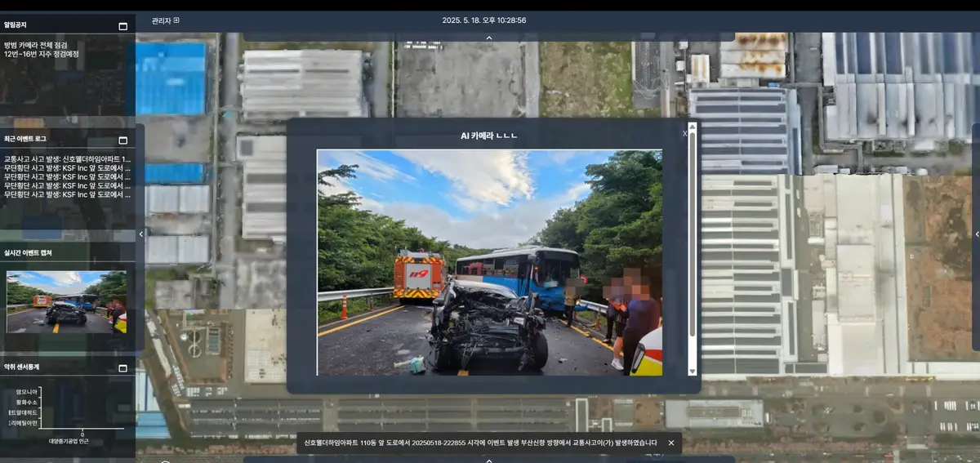Collapse the left sidebar with arrow handle
This screenshot has width=980, height=463.
[x=140, y=234]
